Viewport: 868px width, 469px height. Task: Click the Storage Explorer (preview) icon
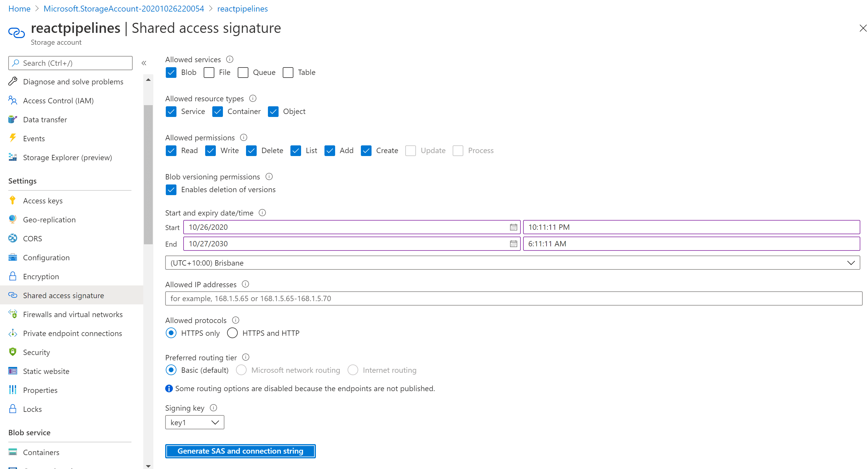click(12, 157)
